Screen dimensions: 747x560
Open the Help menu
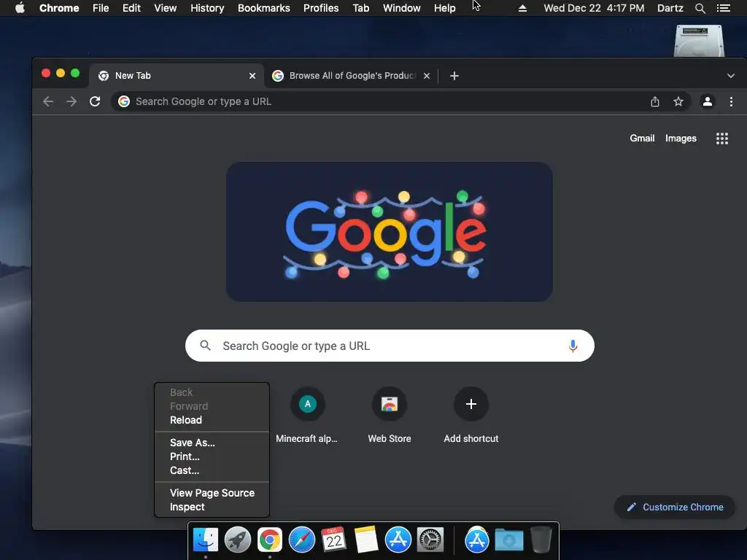click(444, 8)
